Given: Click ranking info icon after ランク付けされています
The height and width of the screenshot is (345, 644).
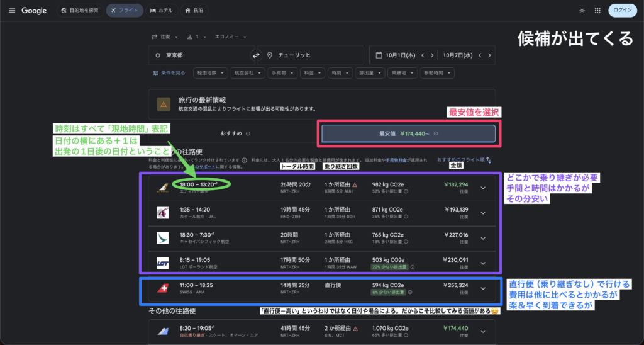Looking at the screenshot, I should pyautogui.click(x=245, y=161).
